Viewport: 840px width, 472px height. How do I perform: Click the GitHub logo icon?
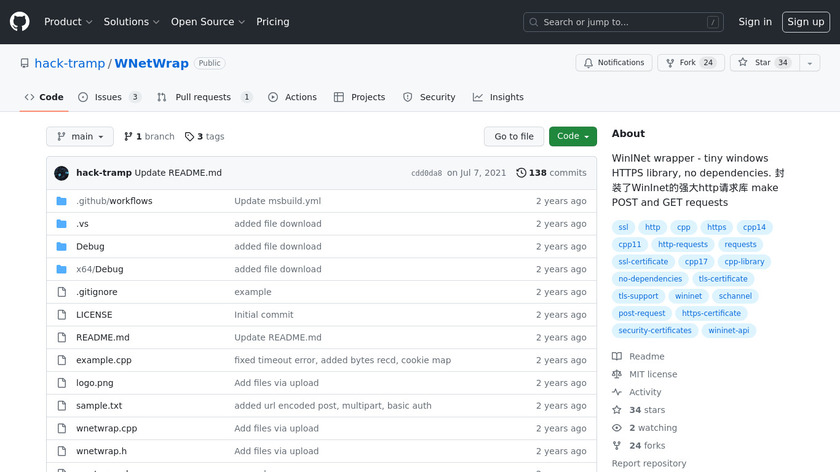click(x=20, y=22)
